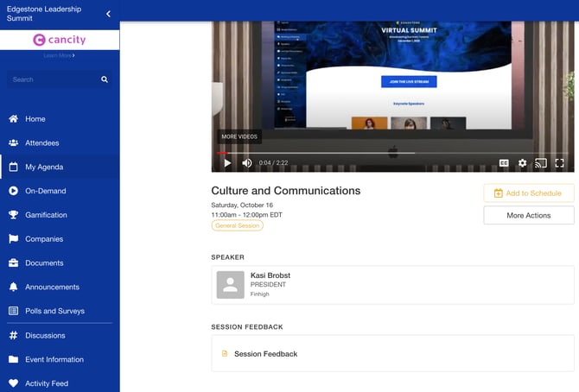Viewport: 579px width, 392px height.
Task: Cast video to another device
Action: 541,162
